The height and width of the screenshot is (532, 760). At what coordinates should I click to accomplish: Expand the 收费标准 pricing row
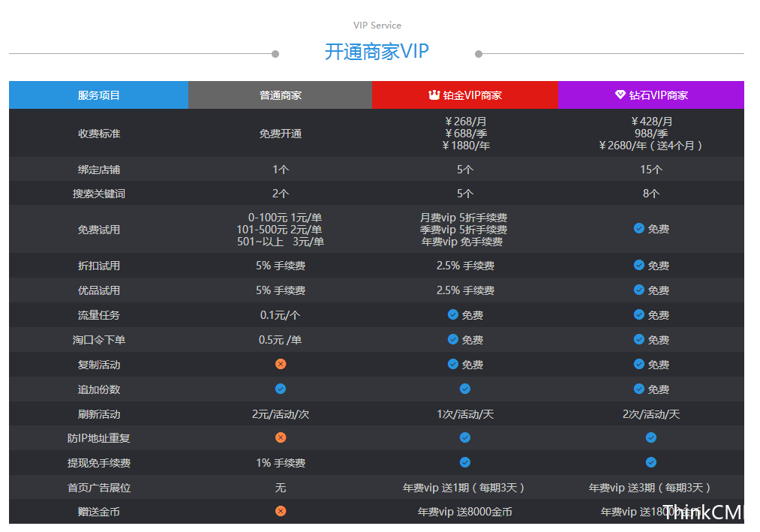(98, 133)
